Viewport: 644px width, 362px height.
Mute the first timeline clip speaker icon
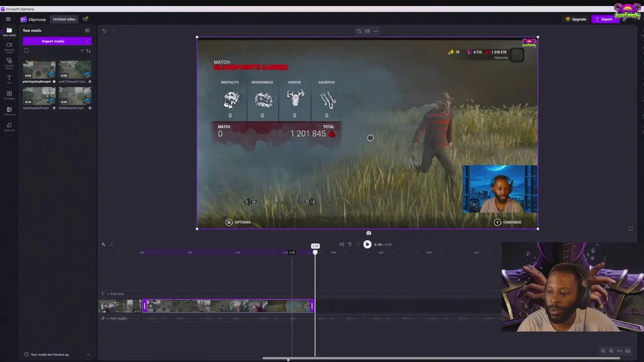point(106,306)
